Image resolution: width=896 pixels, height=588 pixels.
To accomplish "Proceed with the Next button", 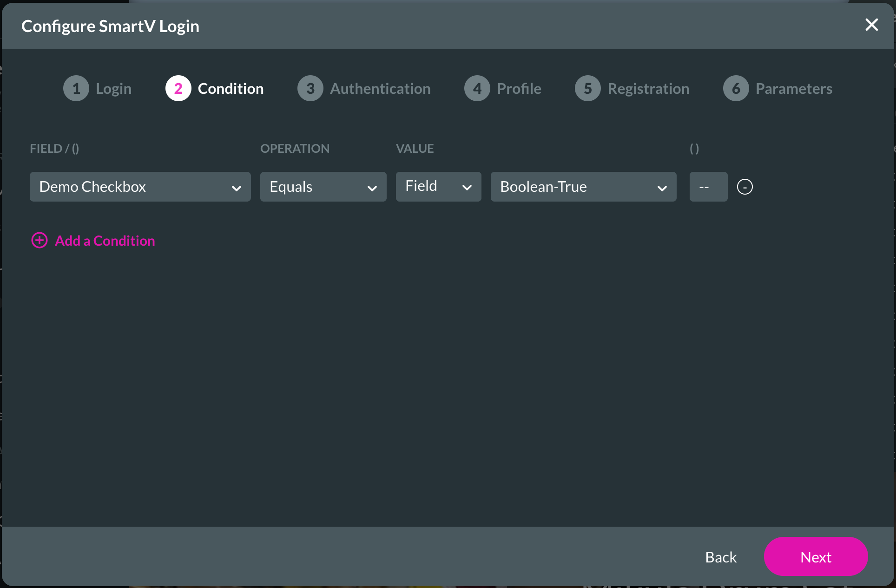I will (816, 556).
